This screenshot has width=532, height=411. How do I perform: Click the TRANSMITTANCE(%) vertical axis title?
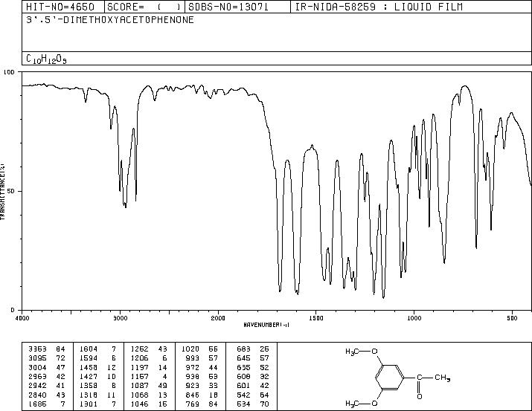[x=2, y=192]
